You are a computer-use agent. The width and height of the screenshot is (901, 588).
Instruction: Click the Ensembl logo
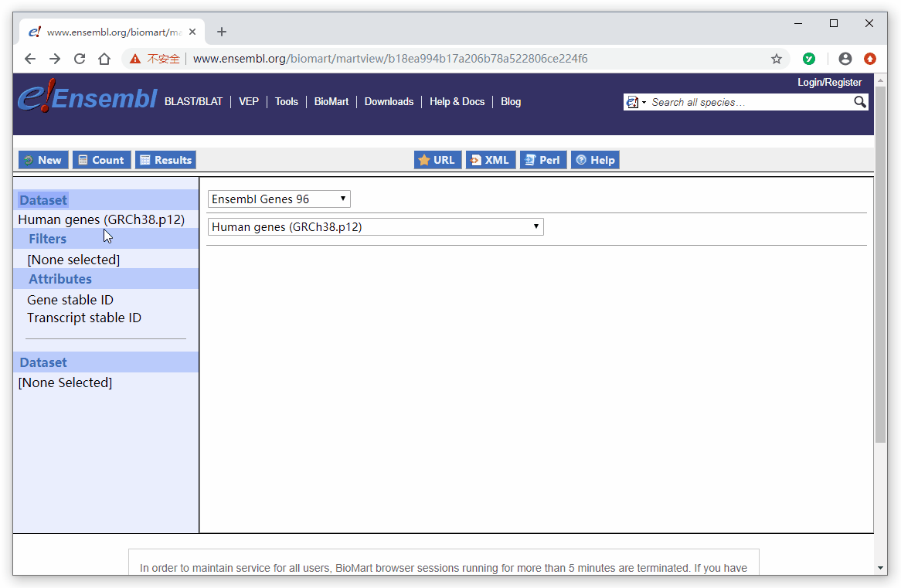pyautogui.click(x=87, y=97)
